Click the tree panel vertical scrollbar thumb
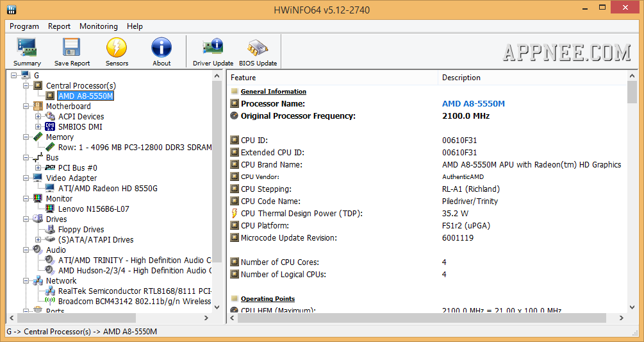The image size is (644, 342). pyautogui.click(x=217, y=171)
